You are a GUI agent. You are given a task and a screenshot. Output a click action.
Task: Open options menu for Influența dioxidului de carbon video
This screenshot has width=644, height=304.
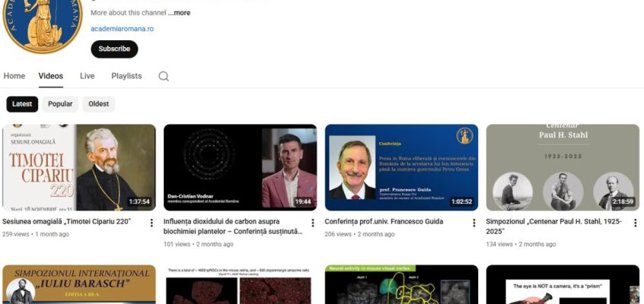click(313, 223)
